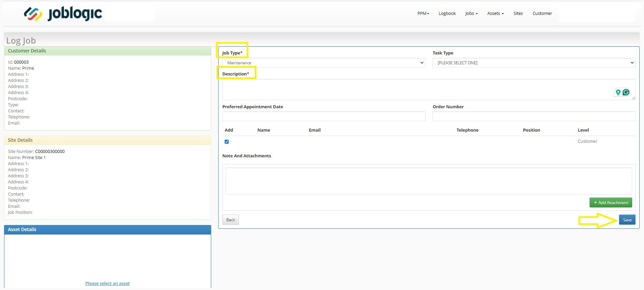Click the green Grammarly icon in Description

626,92
